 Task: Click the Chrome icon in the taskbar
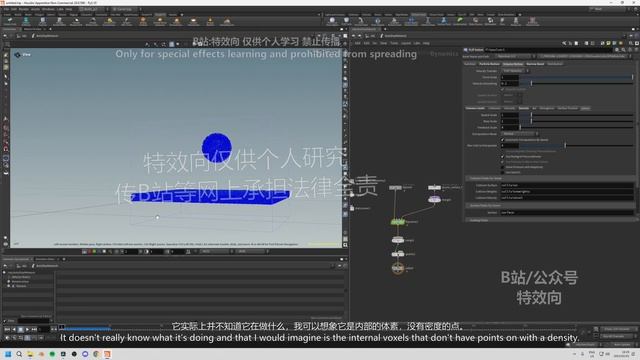pos(96,354)
